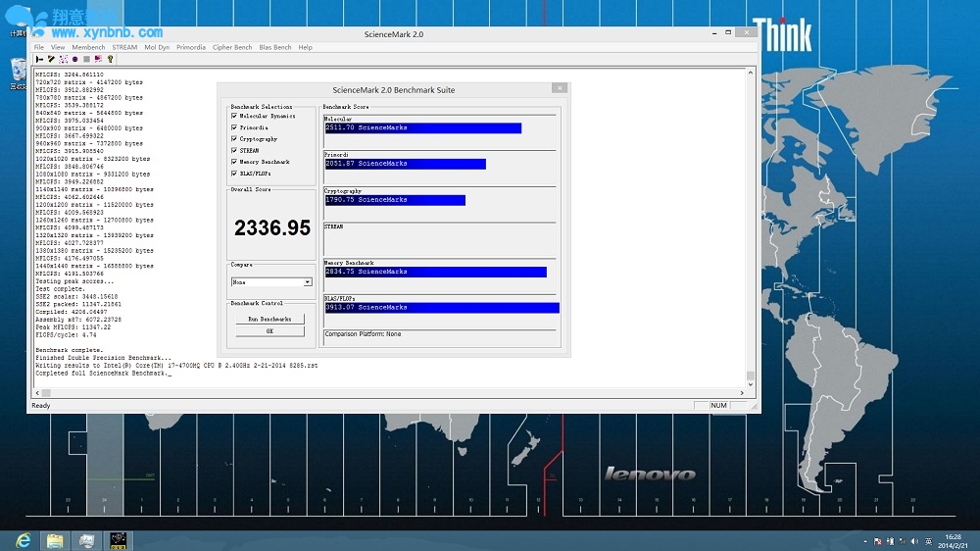Toggle the Cryptography benchmark checkbox
The height and width of the screenshot is (551, 980).
(x=234, y=139)
